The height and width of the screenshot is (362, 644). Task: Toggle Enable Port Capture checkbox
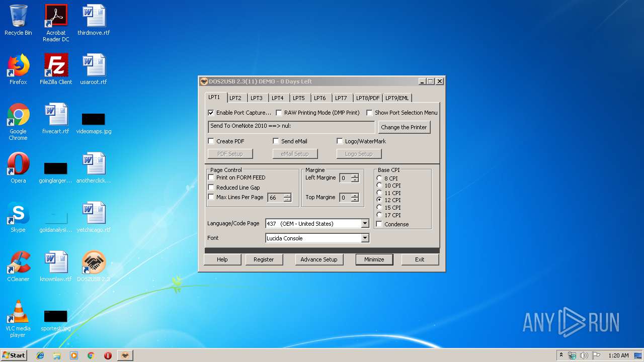pyautogui.click(x=211, y=113)
